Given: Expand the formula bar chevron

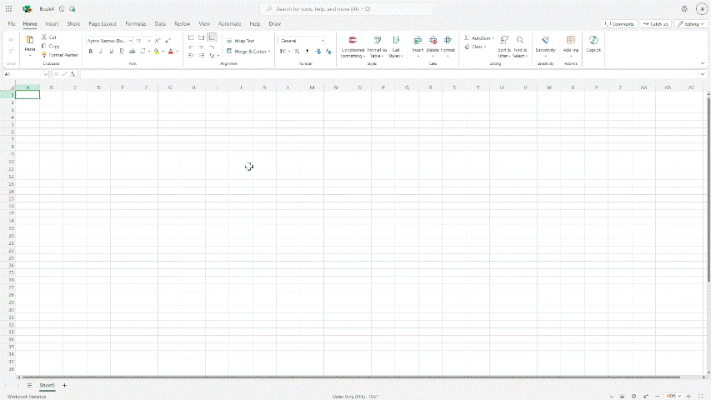Looking at the screenshot, I should pos(702,74).
